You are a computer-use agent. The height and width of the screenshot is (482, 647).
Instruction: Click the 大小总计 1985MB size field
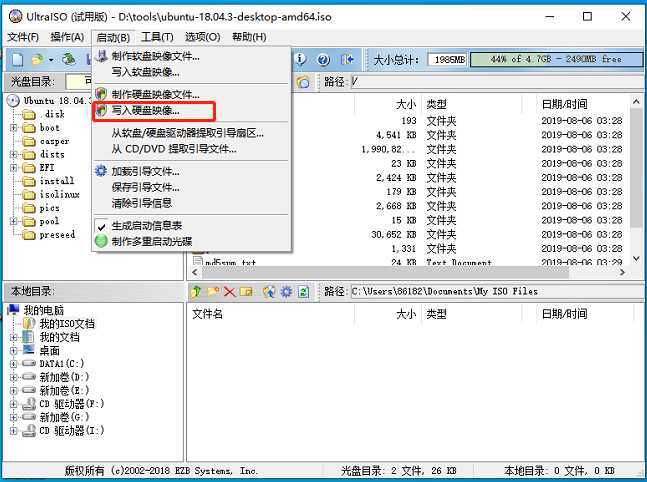[448, 60]
